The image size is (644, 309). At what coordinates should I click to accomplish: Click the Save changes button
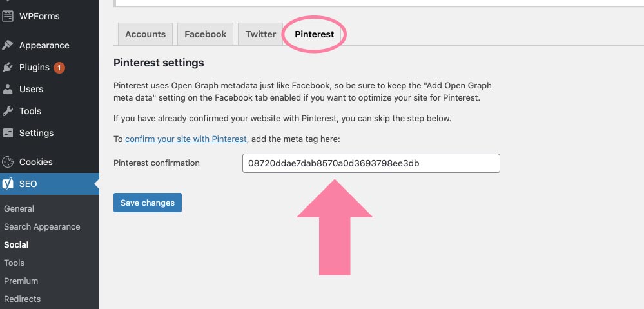[x=148, y=203]
